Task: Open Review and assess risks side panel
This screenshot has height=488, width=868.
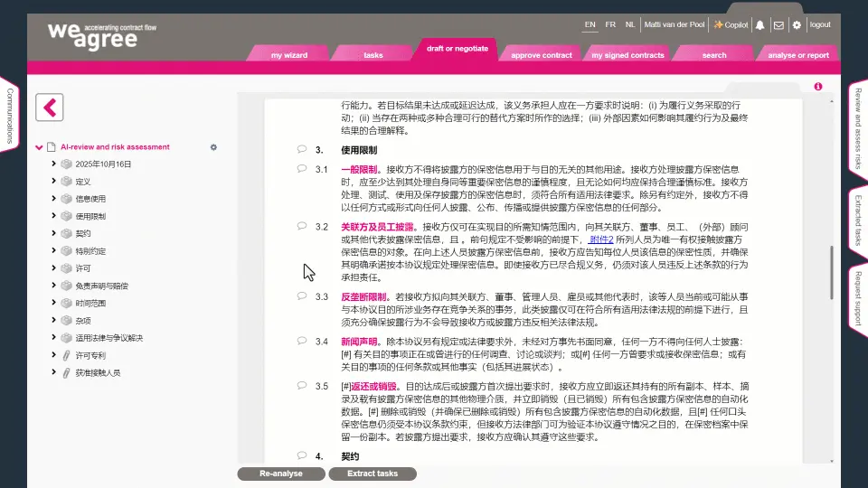Action: point(858,128)
